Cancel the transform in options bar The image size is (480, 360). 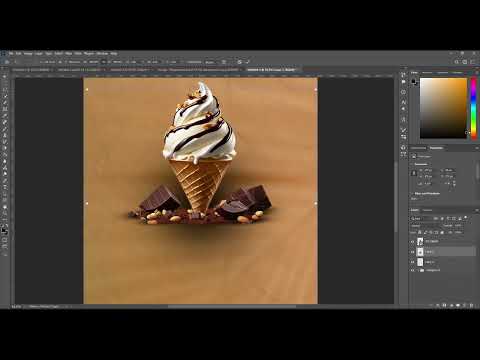click(239, 62)
